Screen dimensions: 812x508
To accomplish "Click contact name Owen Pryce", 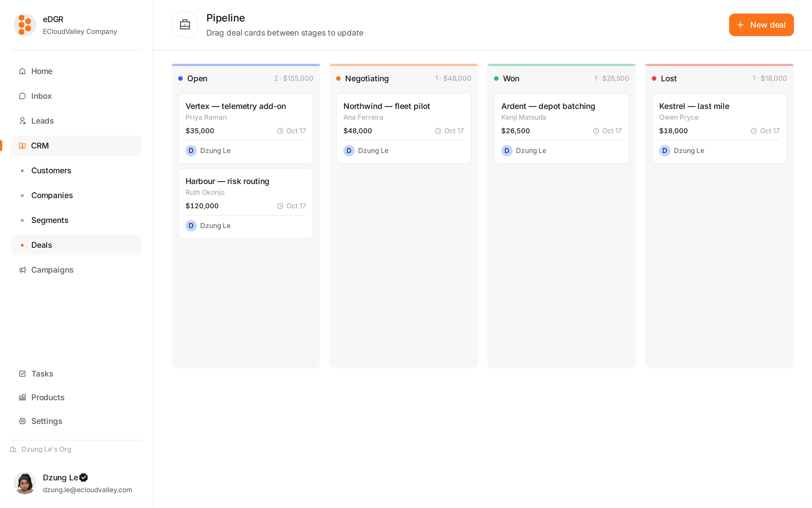I will [679, 118].
